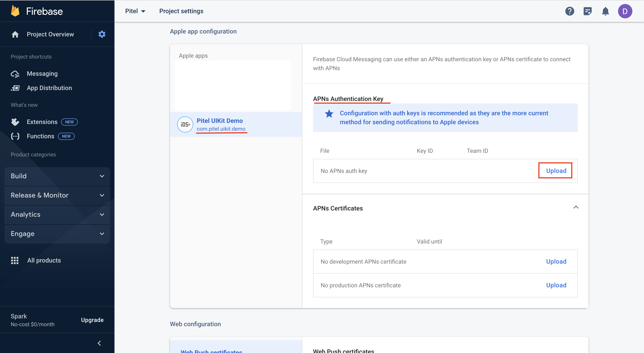The width and height of the screenshot is (644, 353).
Task: Click the Extensions icon in sidebar
Action: [15, 121]
